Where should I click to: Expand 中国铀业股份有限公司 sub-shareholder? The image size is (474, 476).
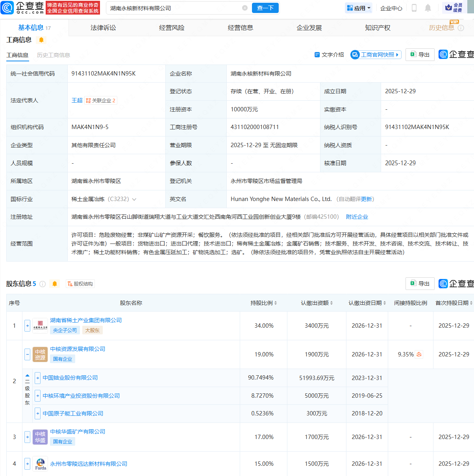click(x=38, y=378)
